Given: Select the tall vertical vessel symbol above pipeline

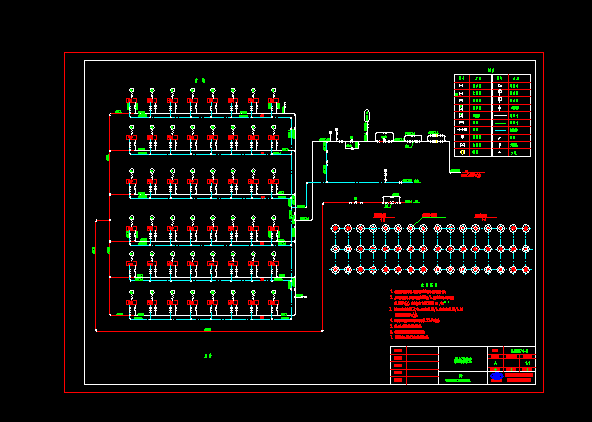Looking at the screenshot, I should coord(367,116).
